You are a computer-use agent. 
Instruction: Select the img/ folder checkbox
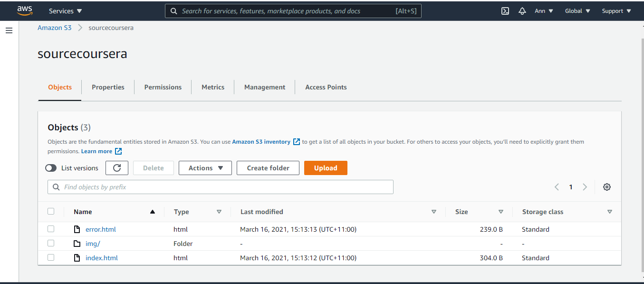[x=51, y=243]
